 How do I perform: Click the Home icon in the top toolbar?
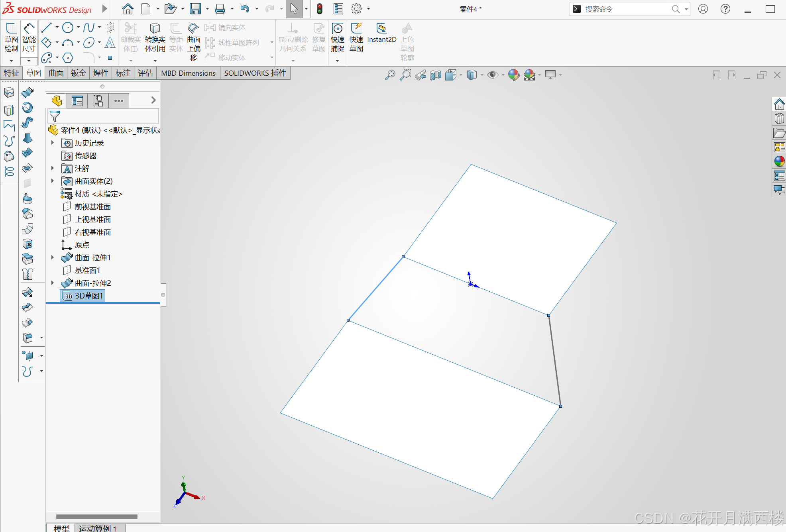pyautogui.click(x=128, y=9)
